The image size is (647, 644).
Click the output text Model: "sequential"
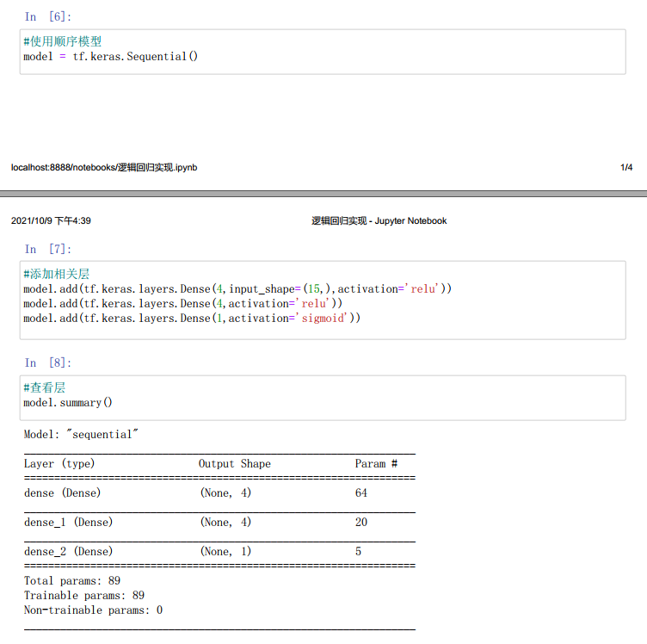(x=81, y=434)
